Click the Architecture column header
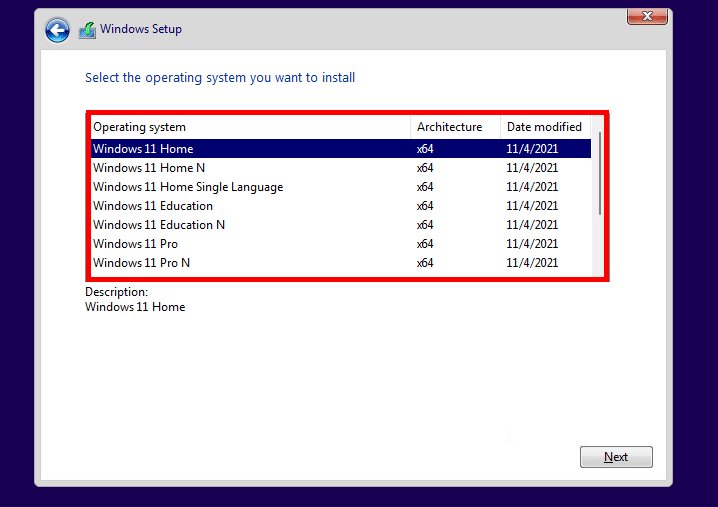718x507 pixels. coord(455,127)
